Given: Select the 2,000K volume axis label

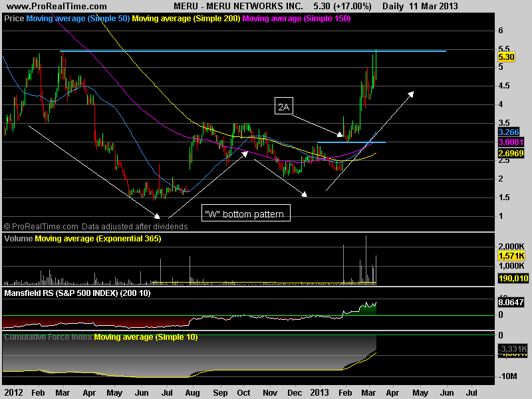Looking at the screenshot, I should (x=511, y=246).
